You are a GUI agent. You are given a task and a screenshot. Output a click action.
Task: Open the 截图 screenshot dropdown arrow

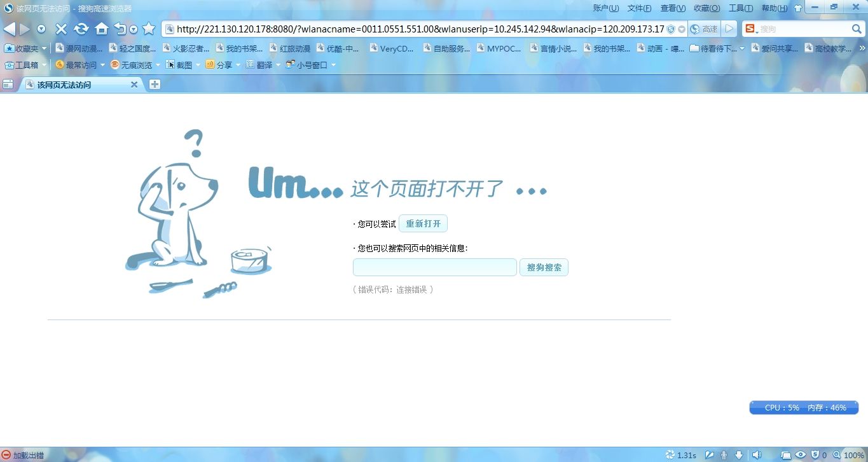click(198, 65)
